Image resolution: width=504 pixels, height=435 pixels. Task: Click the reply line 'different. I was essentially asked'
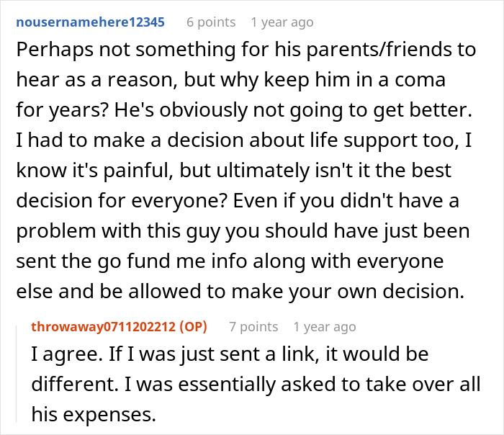point(256,385)
